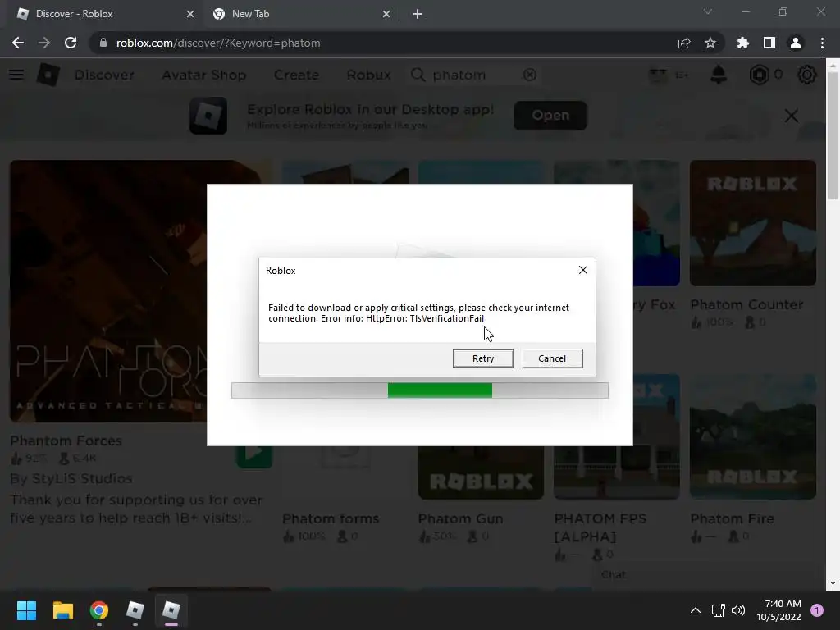Image resolution: width=840 pixels, height=630 pixels.
Task: Open Phatom Fire game thumbnail
Action: 753,436
